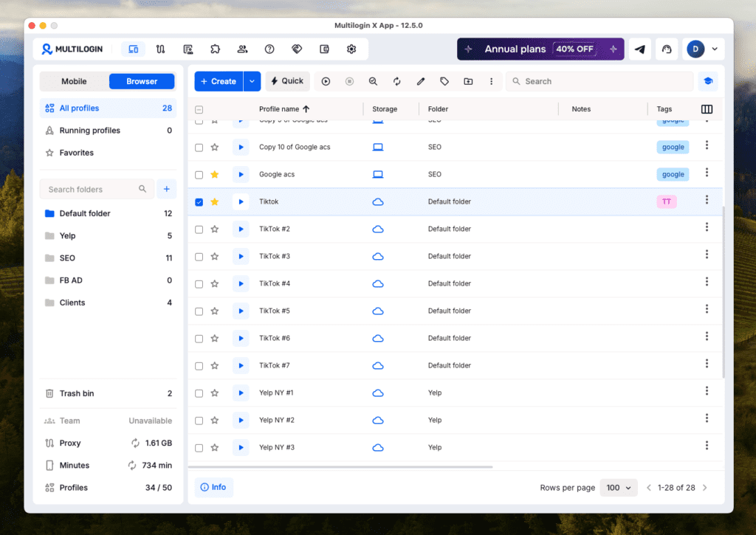The width and height of the screenshot is (756, 535).
Task: Switch to the Browser tab
Action: 142,81
